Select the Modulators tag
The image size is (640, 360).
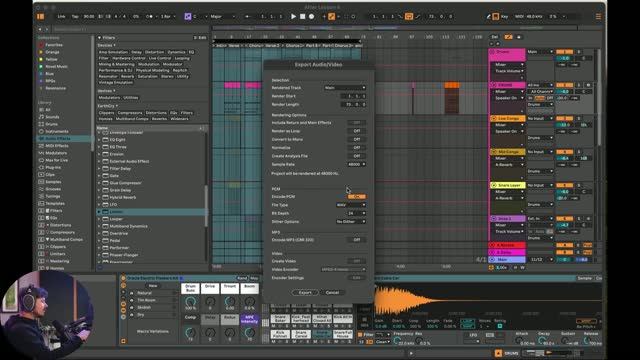[109, 98]
